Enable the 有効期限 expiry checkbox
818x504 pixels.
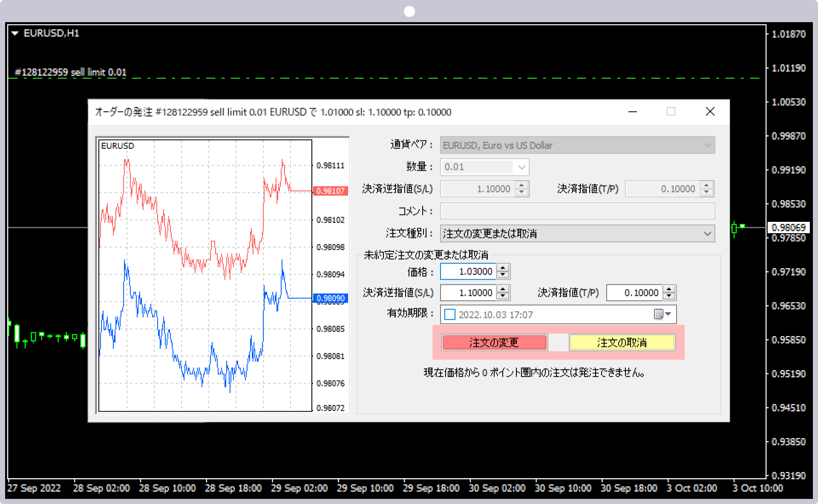pyautogui.click(x=450, y=315)
